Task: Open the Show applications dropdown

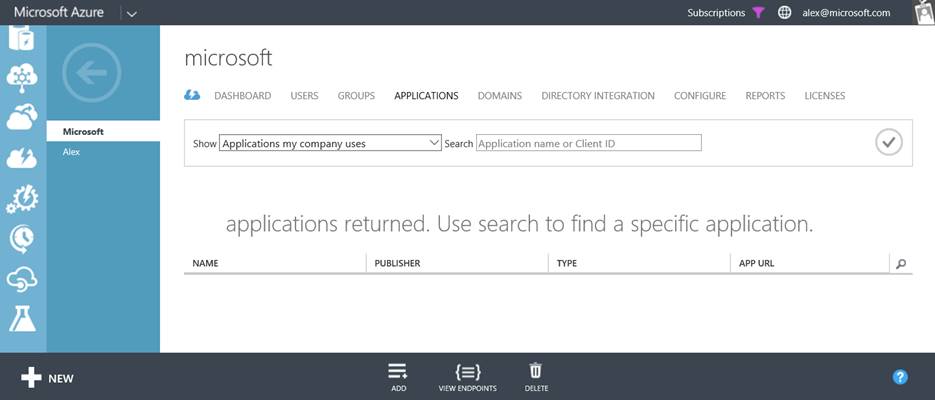Action: click(x=330, y=143)
